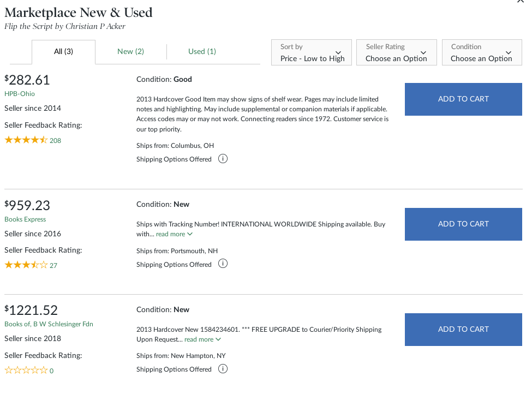
Task: Open the HPB-Ohio seller link
Action: tap(19, 94)
